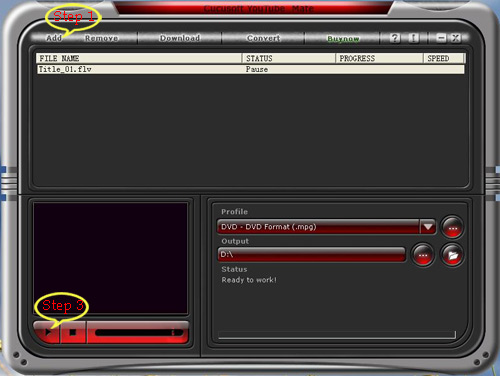Minimize the YouTube Mate window

tap(441, 38)
